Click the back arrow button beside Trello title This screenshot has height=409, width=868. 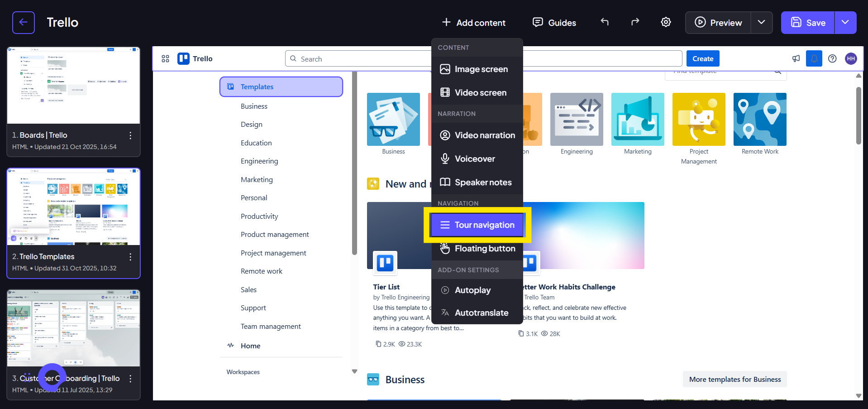tap(24, 23)
